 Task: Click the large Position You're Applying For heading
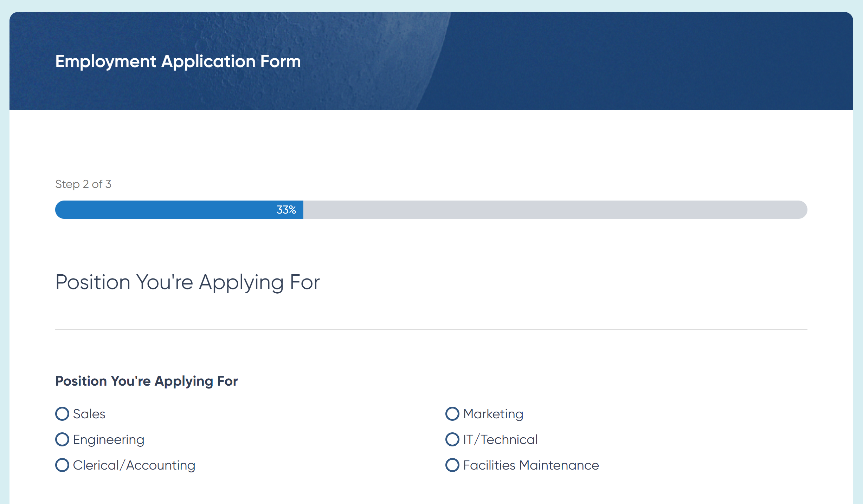click(x=188, y=282)
